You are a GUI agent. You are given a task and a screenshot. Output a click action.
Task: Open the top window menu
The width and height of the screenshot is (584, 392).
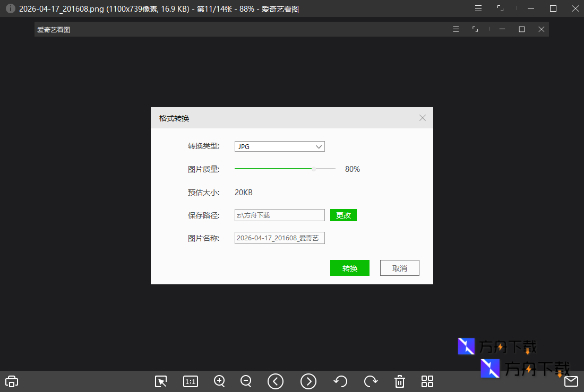(478, 8)
